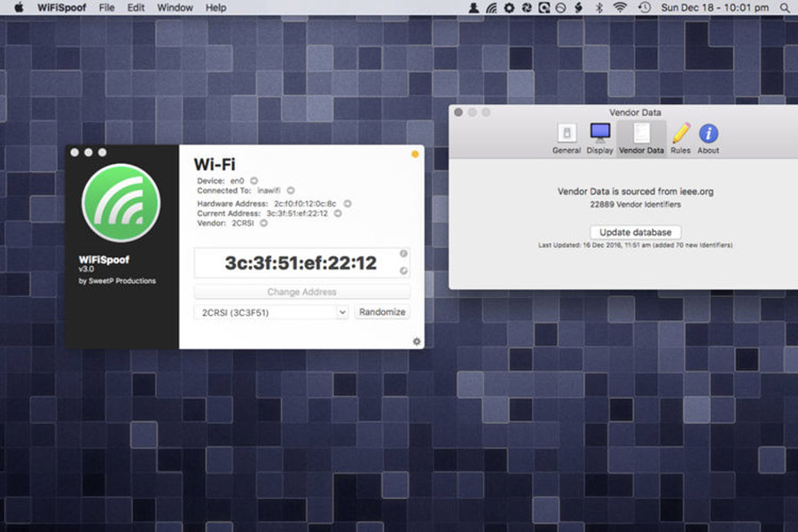The image size is (798, 532).
Task: Open the Display preferences pane
Action: pyautogui.click(x=600, y=138)
